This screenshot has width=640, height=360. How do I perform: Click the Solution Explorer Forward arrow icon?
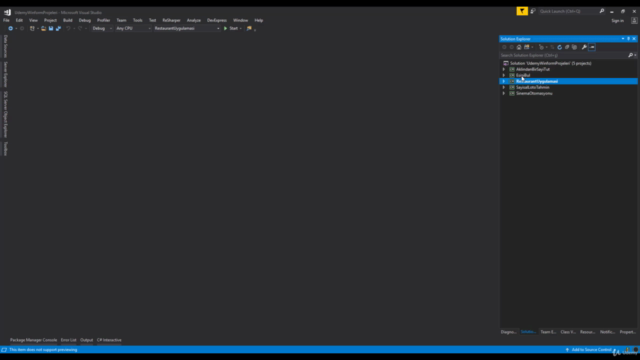pos(511,47)
